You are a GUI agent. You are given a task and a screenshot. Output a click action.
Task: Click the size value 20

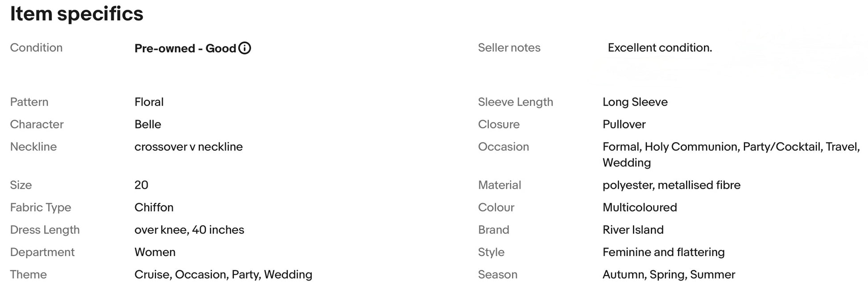click(x=141, y=185)
